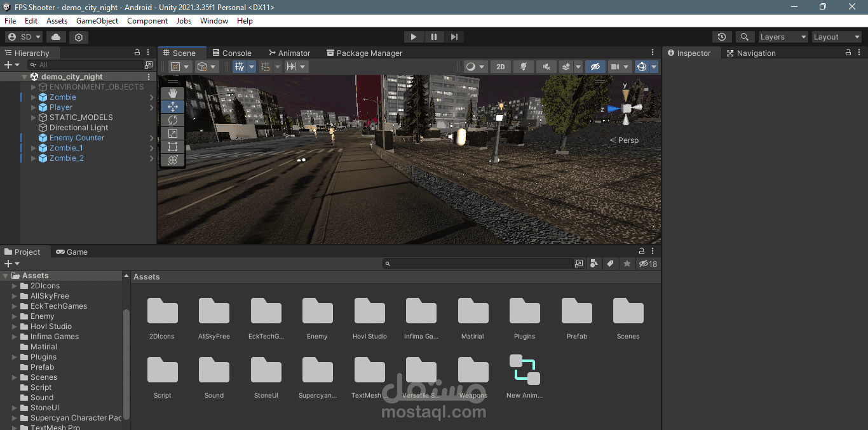The image size is (868, 430).
Task: Select the Move tool in Scene toolbar
Action: coord(172,107)
